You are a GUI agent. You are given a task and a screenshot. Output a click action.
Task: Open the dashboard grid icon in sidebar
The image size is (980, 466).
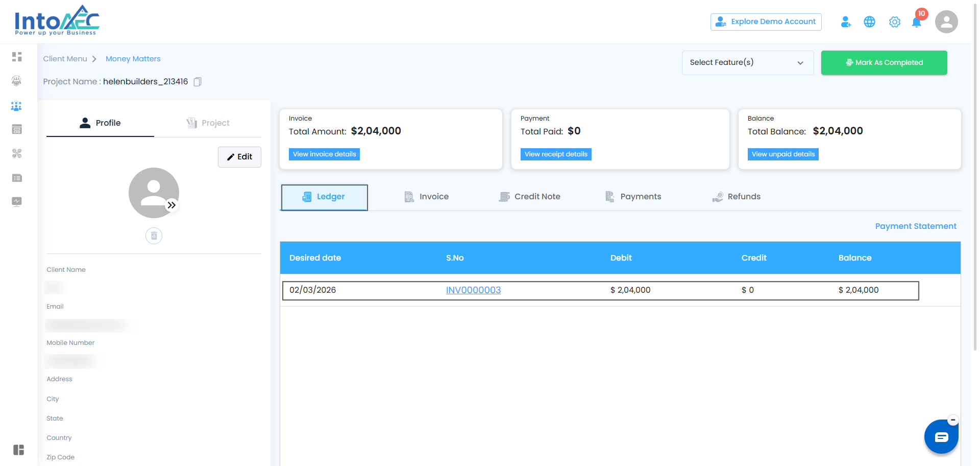click(17, 57)
